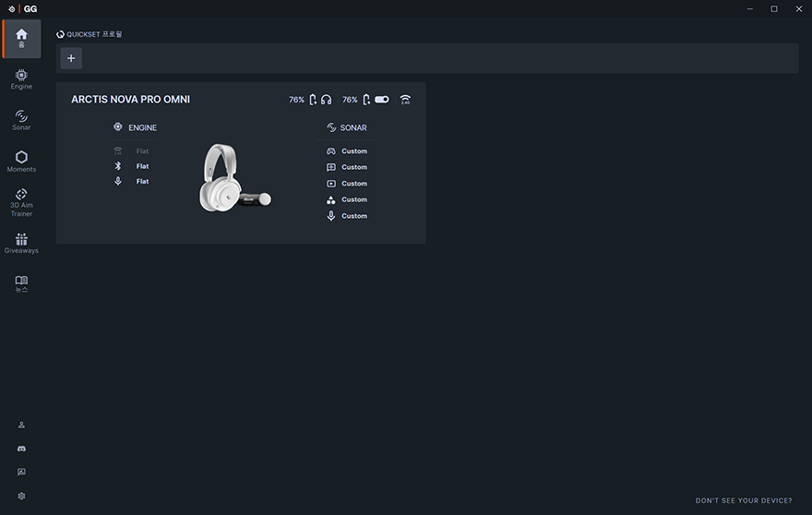Open the Engine section in sidebar
Image resolution: width=812 pixels, height=515 pixels.
pyautogui.click(x=21, y=79)
